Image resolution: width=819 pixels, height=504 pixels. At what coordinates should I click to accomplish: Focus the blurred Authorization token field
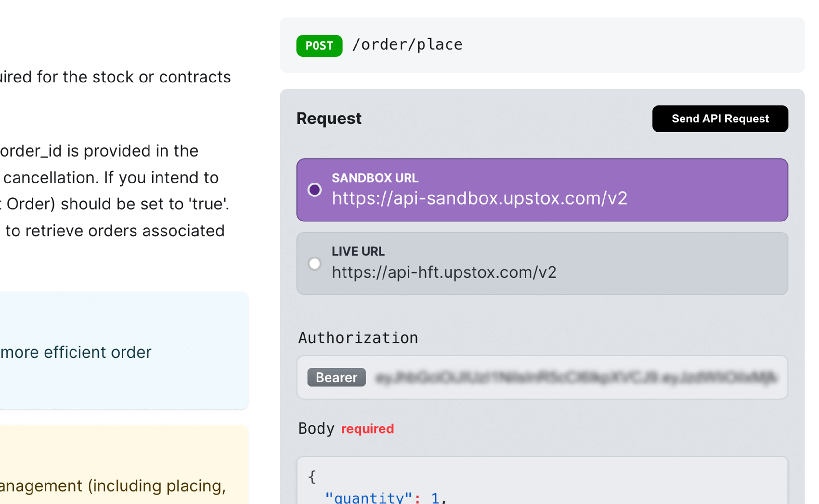[576, 378]
